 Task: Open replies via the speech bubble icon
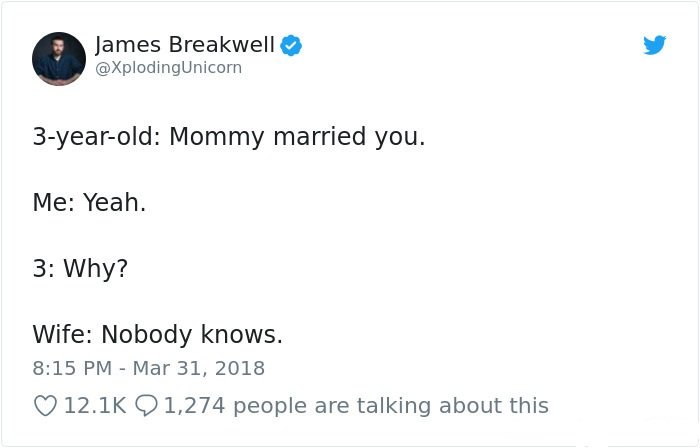(x=146, y=406)
